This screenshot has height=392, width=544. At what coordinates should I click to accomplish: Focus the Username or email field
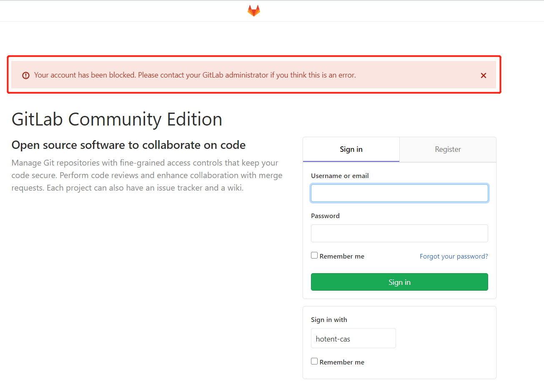click(x=399, y=193)
